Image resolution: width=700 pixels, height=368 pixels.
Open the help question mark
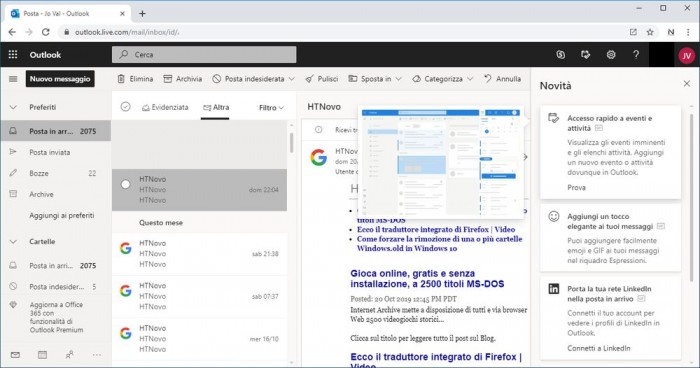(636, 54)
